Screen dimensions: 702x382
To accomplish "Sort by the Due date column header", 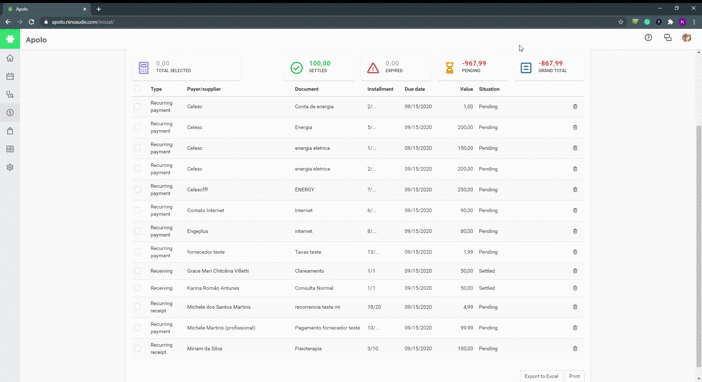I will (415, 89).
